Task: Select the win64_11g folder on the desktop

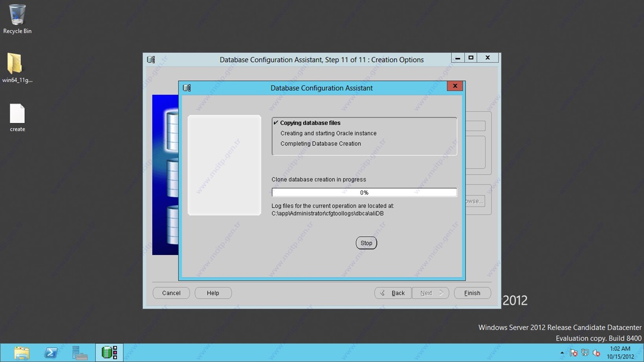Action: 17,68
